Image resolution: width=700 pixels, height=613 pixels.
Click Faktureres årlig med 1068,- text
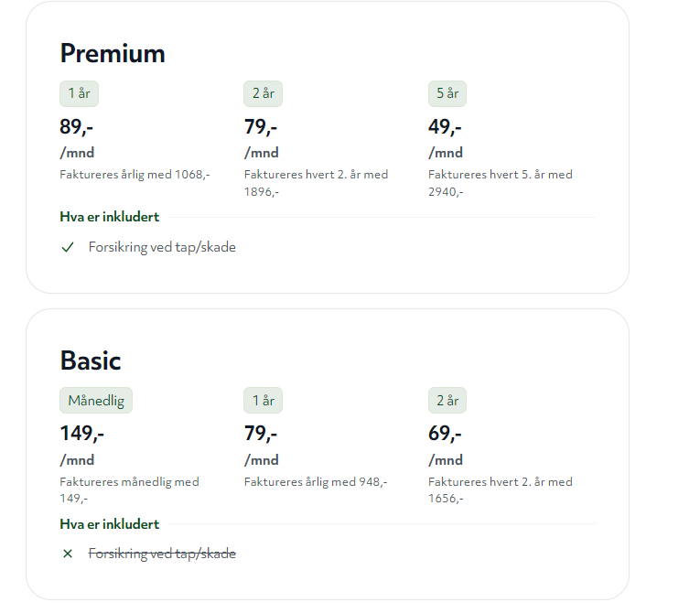pyautogui.click(x=135, y=175)
